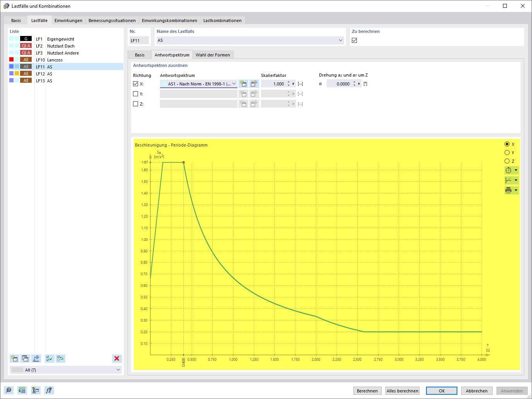Image resolution: width=532 pixels, height=399 pixels.
Task: Delete the selected load case with red X
Action: (x=117, y=358)
